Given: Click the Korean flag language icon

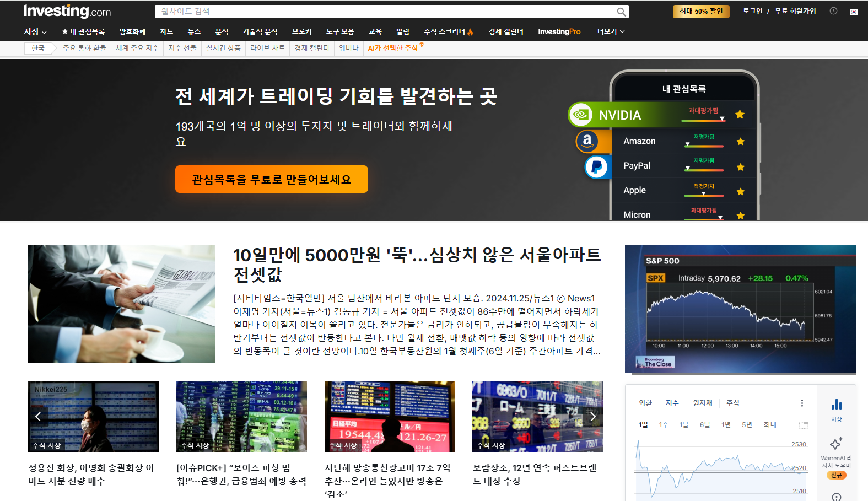Looking at the screenshot, I should coord(854,12).
